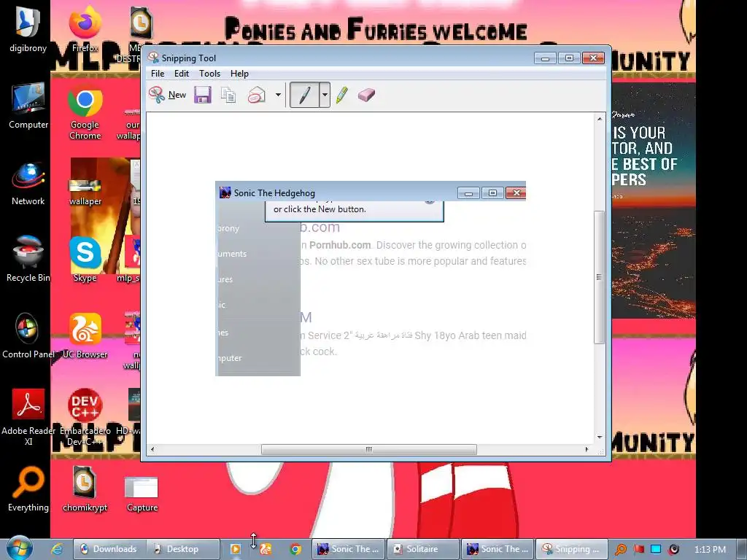
Task: Click the scroll left arrow in Snipping Tool
Action: click(152, 449)
